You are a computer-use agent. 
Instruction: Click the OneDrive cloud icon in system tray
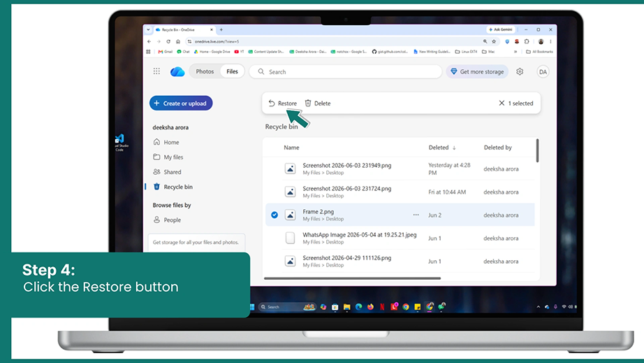[x=547, y=306]
